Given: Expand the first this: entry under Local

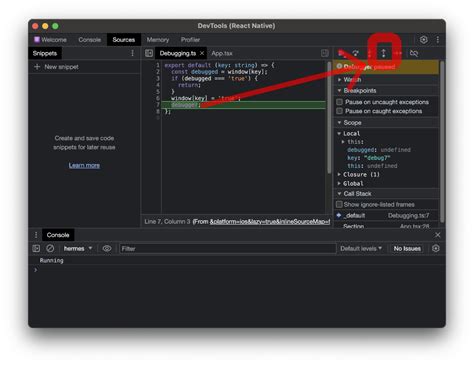Looking at the screenshot, I should (343, 142).
